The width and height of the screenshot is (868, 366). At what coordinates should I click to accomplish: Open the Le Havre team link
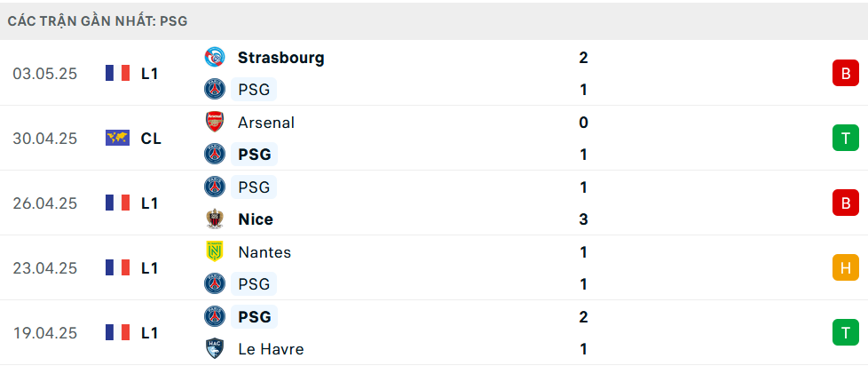[x=271, y=349]
